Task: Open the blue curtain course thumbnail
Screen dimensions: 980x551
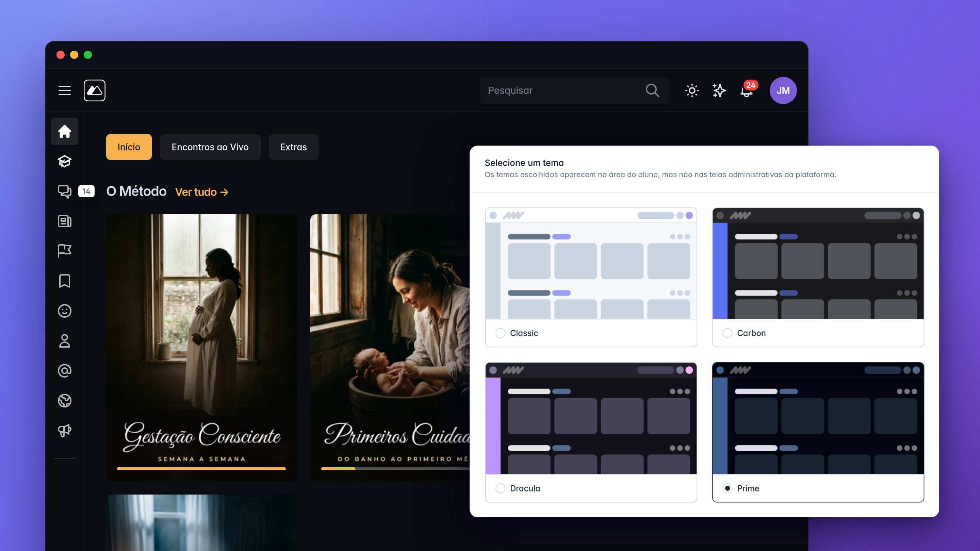Action: pyautogui.click(x=201, y=523)
